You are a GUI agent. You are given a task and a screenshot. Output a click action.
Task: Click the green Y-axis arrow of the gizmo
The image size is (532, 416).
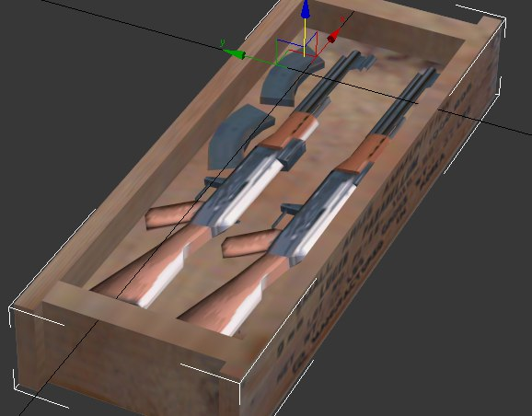235,53
